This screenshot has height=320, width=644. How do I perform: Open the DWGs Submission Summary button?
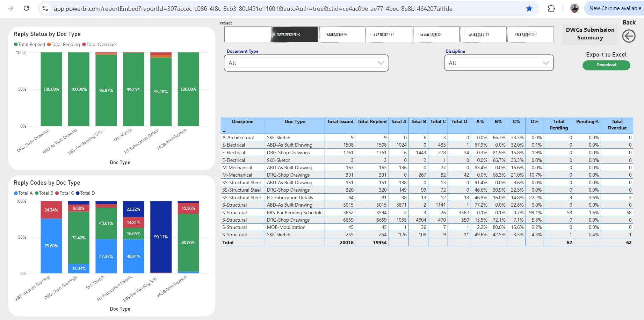[590, 34]
